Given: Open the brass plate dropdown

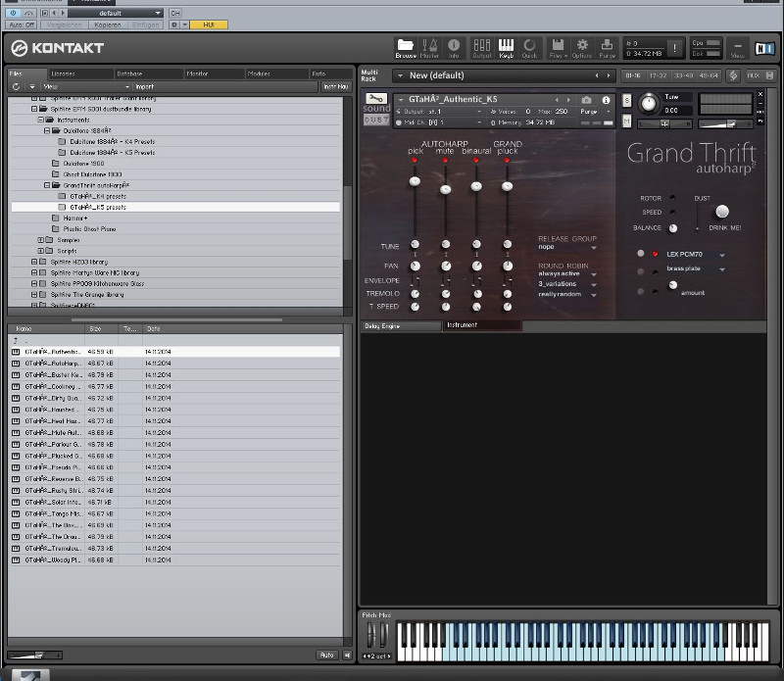Looking at the screenshot, I should click(x=696, y=269).
